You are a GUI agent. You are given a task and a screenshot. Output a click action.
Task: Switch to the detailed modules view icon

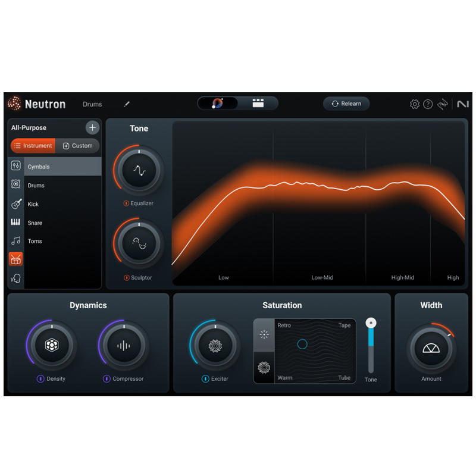point(258,103)
